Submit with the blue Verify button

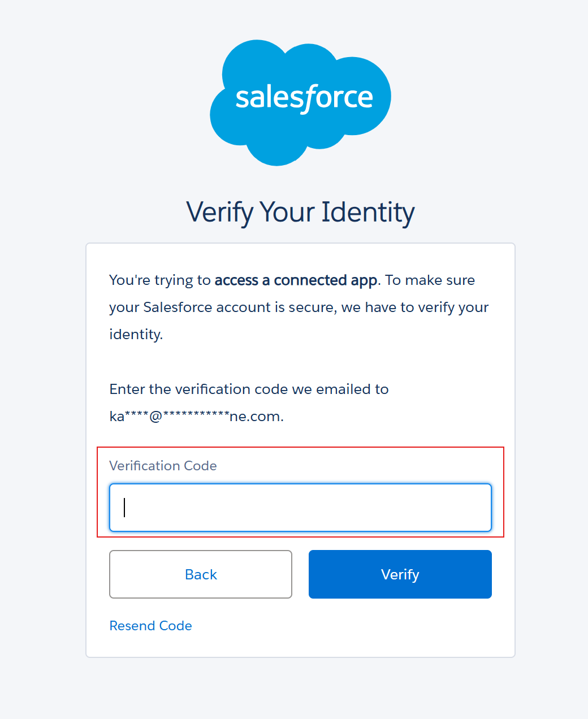tap(400, 574)
